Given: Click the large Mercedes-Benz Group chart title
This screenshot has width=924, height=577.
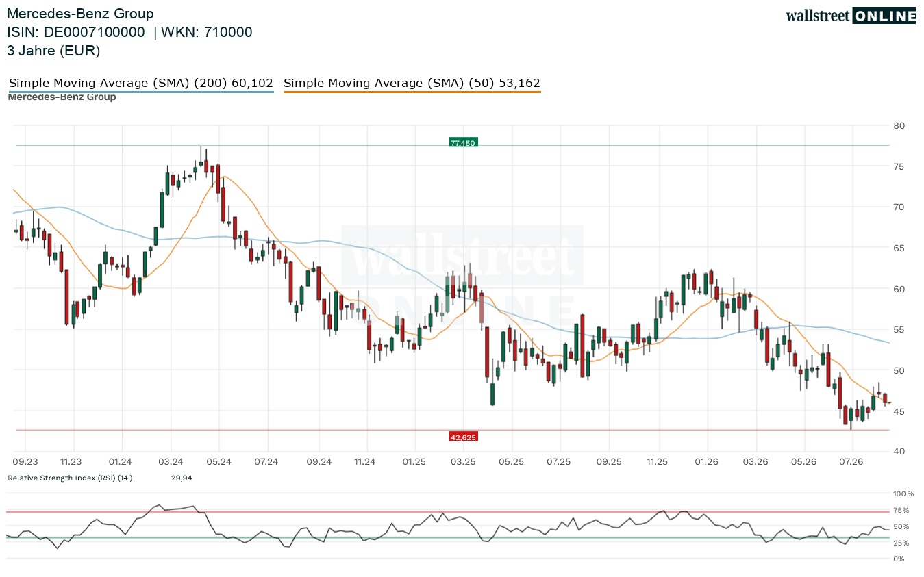Looking at the screenshot, I should [80, 14].
